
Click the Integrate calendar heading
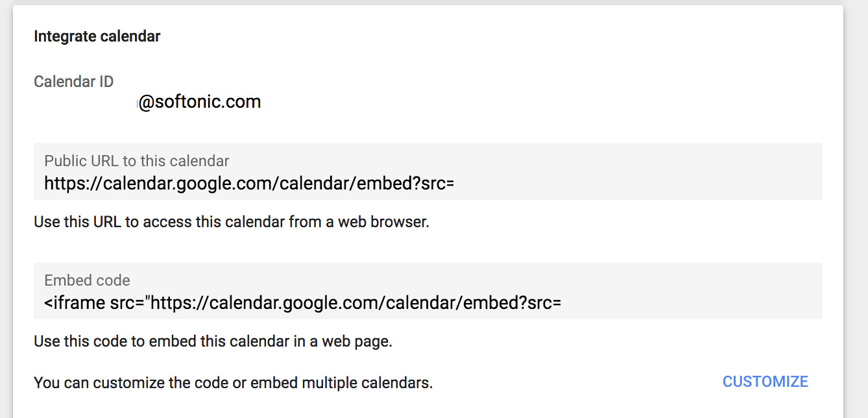[x=97, y=36]
